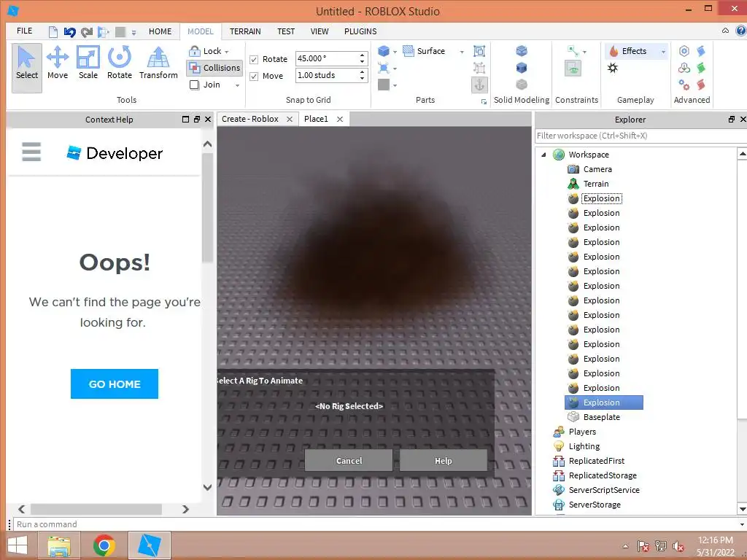Switch to the HOME ribbon tab
The image size is (747, 560).
[160, 31]
